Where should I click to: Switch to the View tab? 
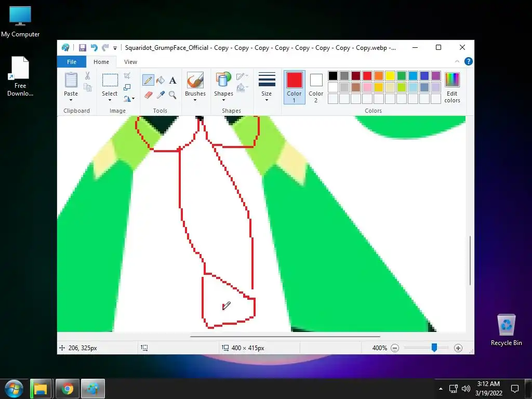(x=130, y=62)
